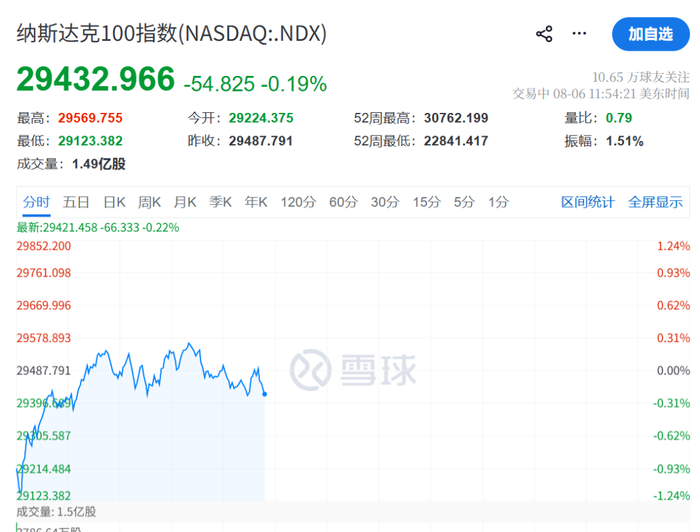Screen dimensions: 700x532
Task: Open the 5分 chart tab
Action: coord(464,202)
